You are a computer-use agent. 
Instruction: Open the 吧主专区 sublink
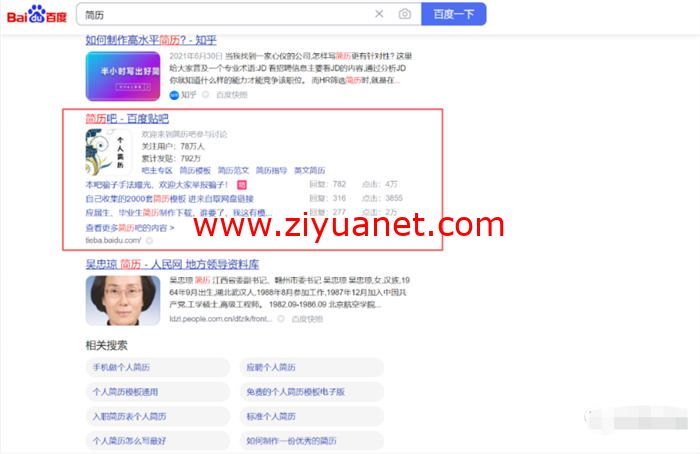coord(157,171)
